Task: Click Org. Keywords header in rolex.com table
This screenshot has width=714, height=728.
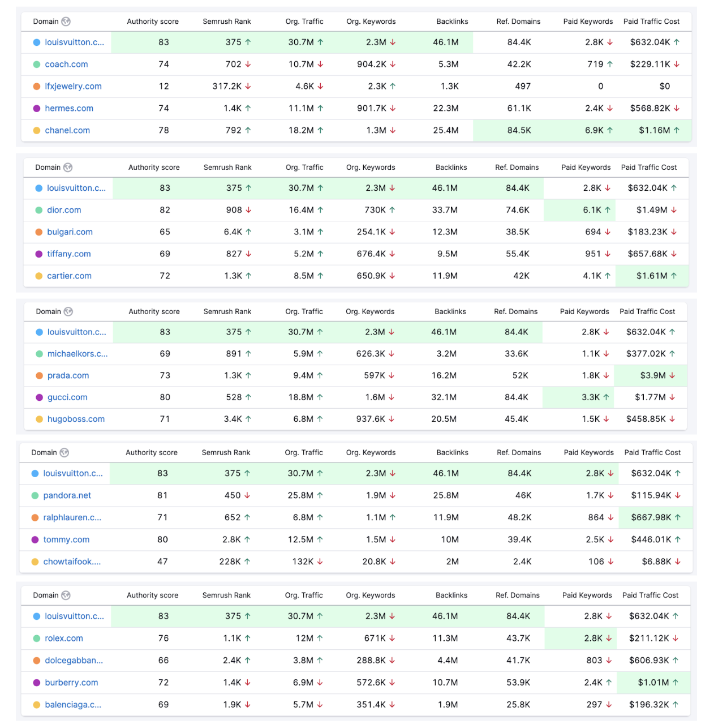Action: point(371,596)
